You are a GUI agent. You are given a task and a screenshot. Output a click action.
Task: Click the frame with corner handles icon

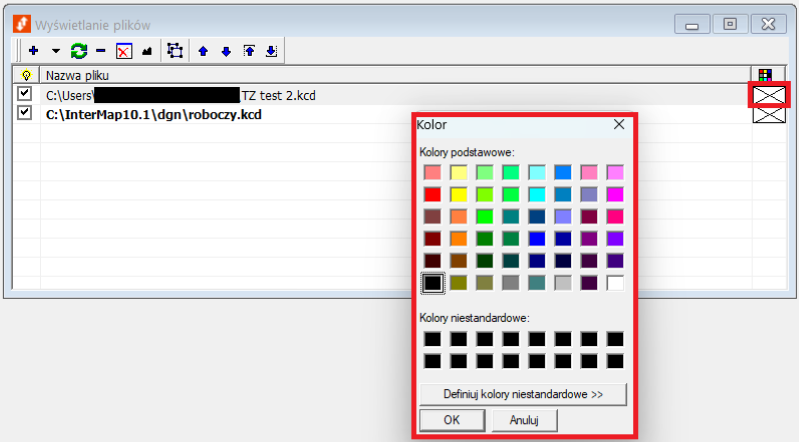175,50
